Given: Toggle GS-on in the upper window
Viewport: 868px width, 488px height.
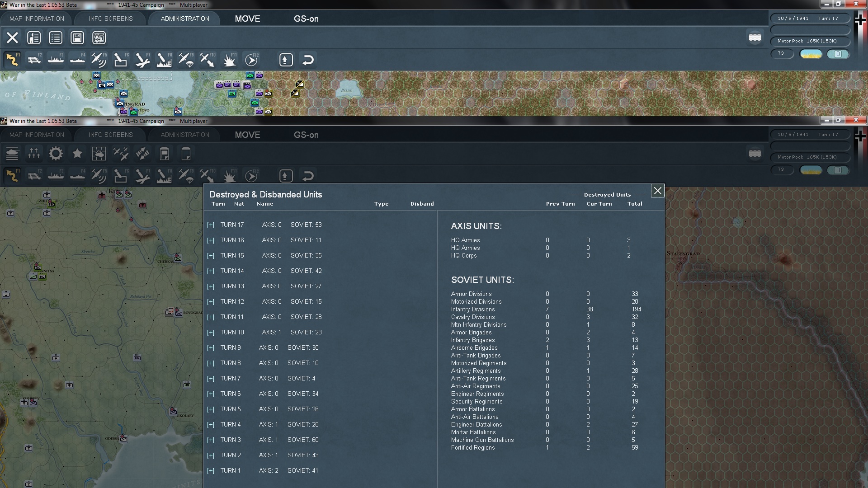Looking at the screenshot, I should click(306, 19).
